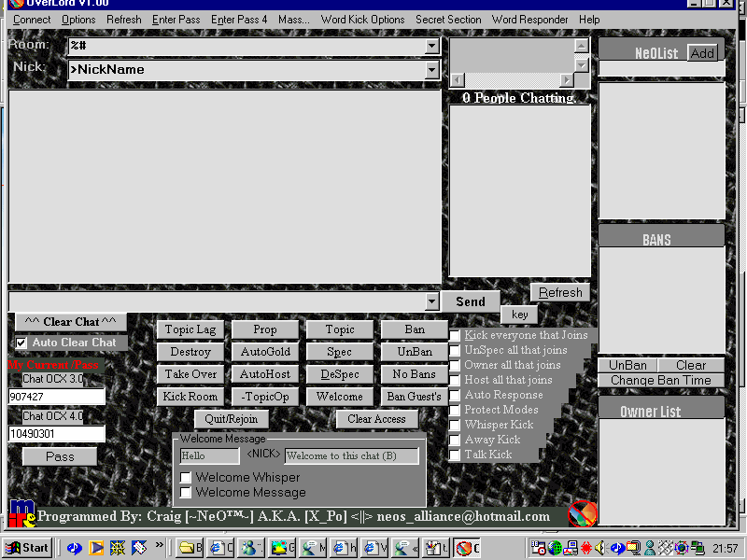Show more Quick Launch items via chevron
The height and width of the screenshot is (560, 747).
coord(159,544)
